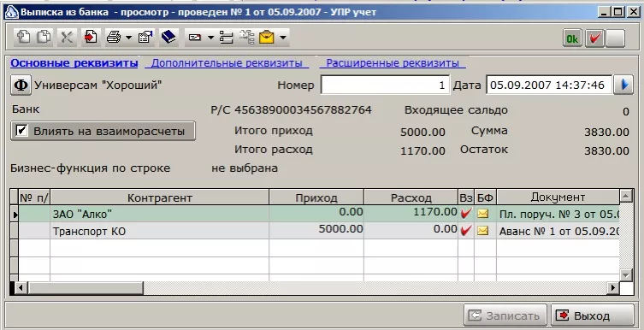Image resolution: width=644 pixels, height=330 pixels.
Task: Open the date picker arrow beside Дата
Action: pyautogui.click(x=623, y=85)
